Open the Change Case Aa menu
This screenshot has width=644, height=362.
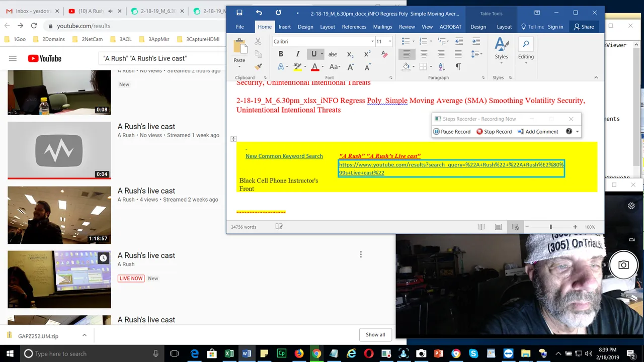tap(334, 67)
